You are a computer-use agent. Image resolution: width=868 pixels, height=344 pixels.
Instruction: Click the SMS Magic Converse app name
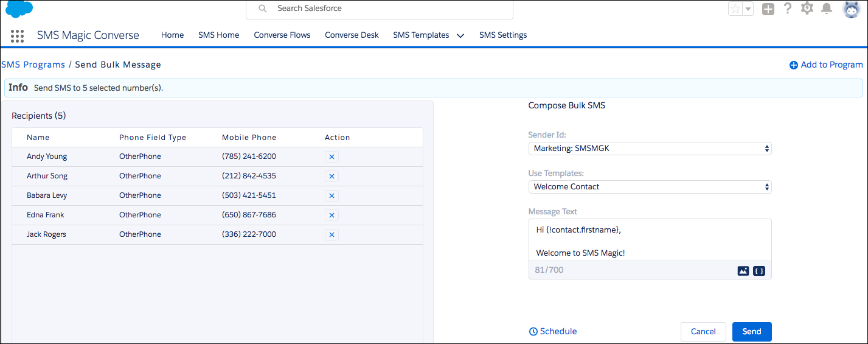tap(88, 35)
